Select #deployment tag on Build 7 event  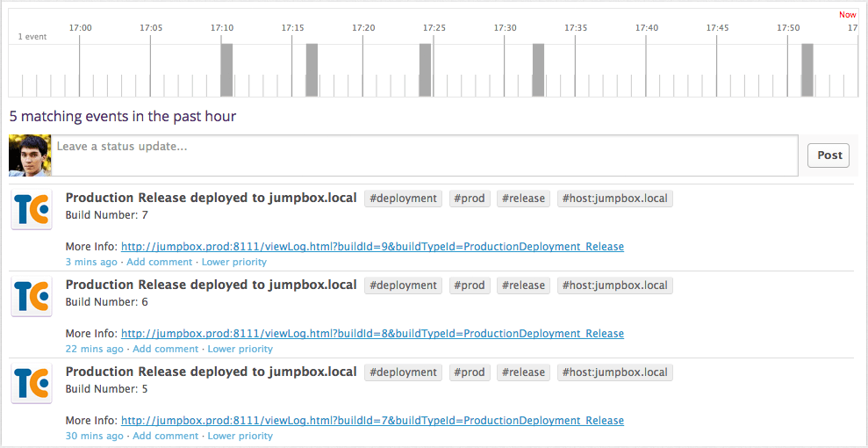click(x=403, y=199)
